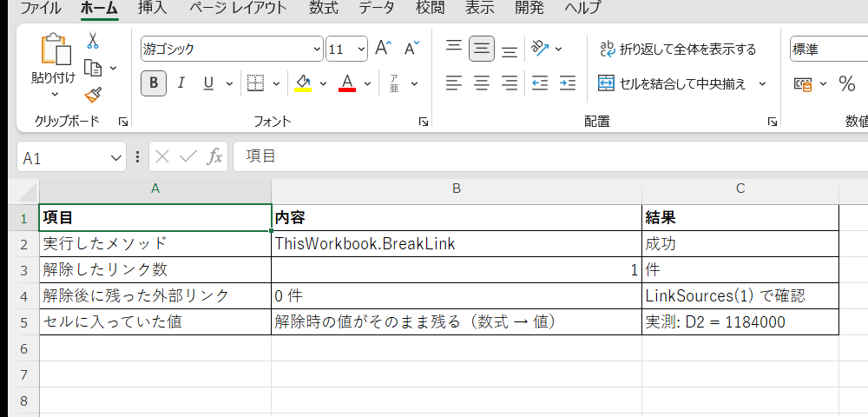Click the phonetic guide (furigana) icon
Image resolution: width=868 pixels, height=417 pixels.
(394, 83)
